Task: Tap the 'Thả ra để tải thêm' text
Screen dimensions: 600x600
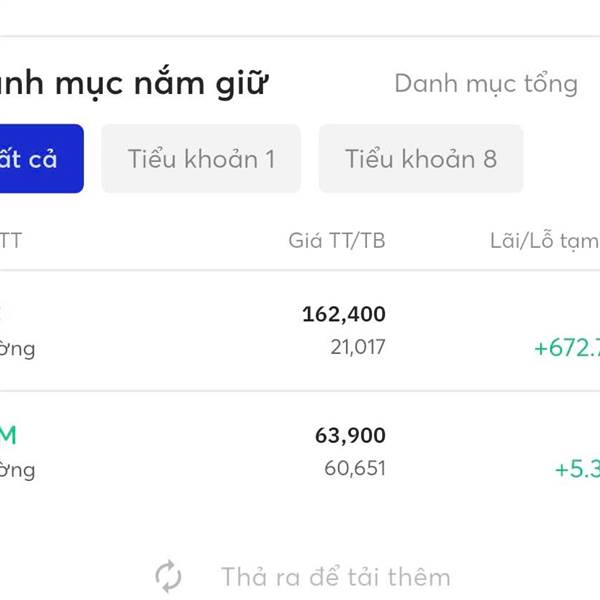Action: (336, 577)
